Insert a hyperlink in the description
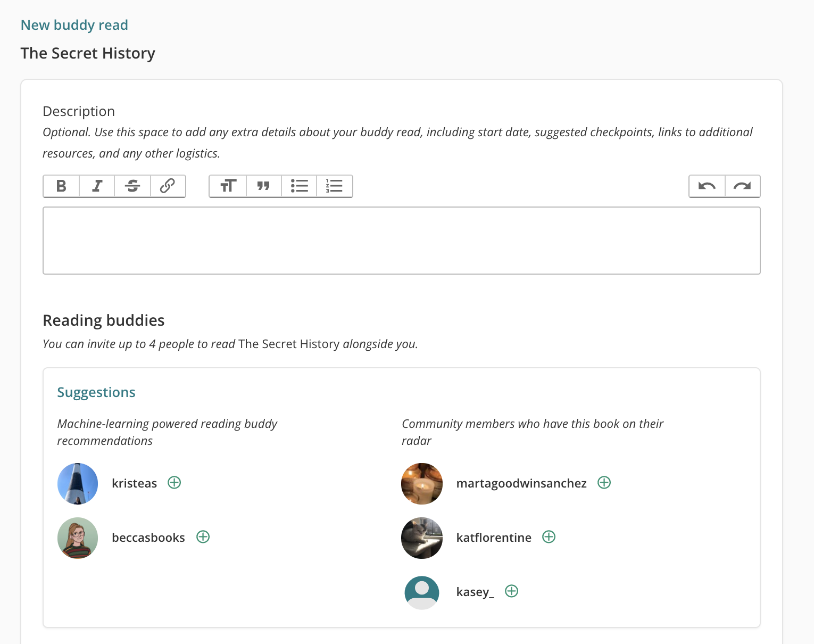 [168, 186]
